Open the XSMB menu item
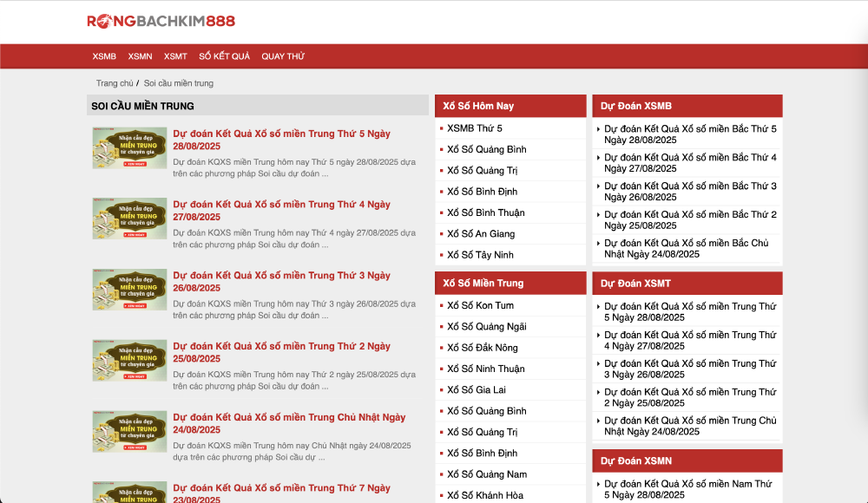868x503 pixels. tap(104, 56)
